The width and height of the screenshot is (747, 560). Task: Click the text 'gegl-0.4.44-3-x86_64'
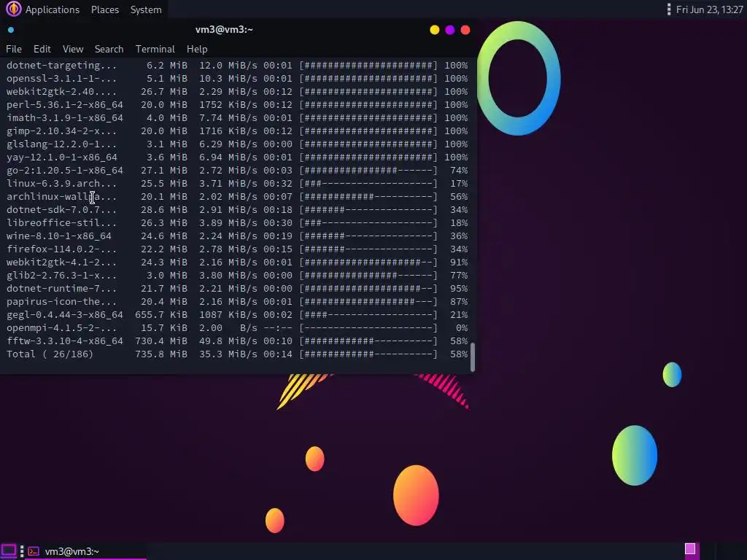64,315
